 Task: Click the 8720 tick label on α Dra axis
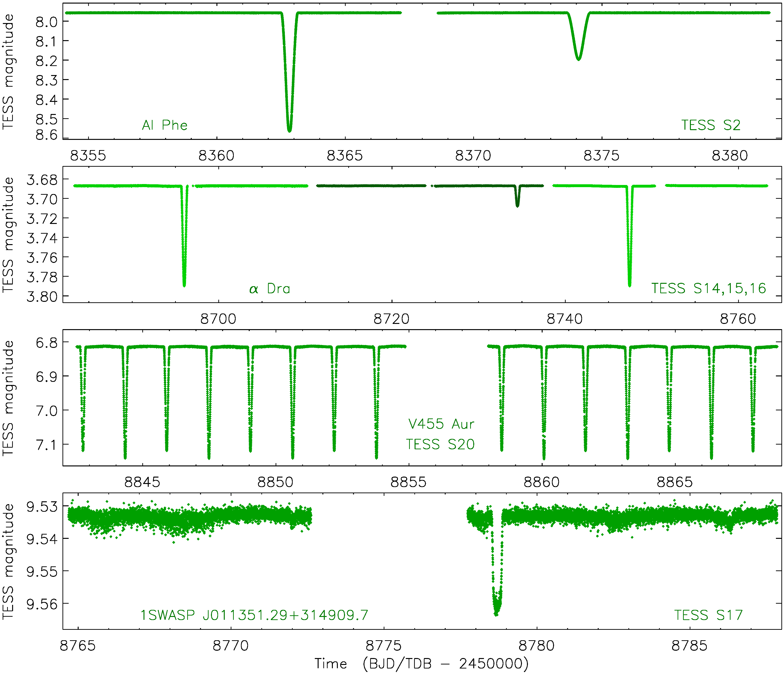point(391,319)
